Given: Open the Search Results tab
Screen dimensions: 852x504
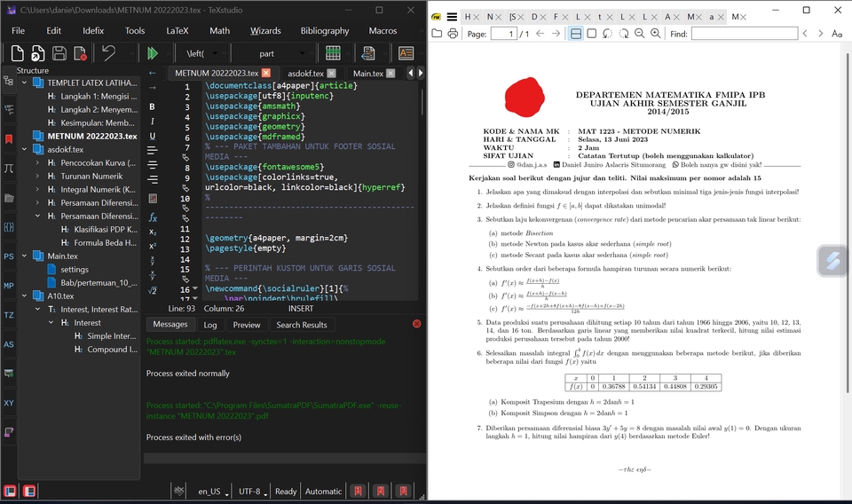Looking at the screenshot, I should (x=302, y=325).
